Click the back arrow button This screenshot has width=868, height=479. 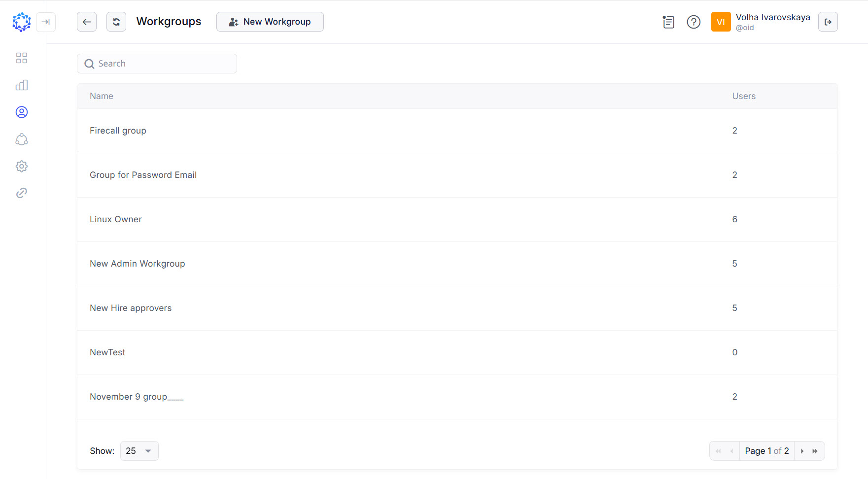pos(87,22)
